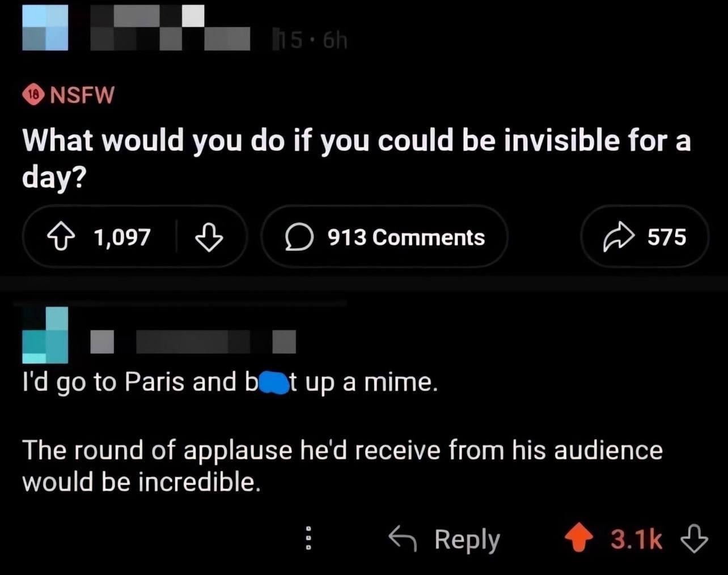This screenshot has width=728, height=575.
Task: Click the NSFW tag label
Action: pos(82,95)
